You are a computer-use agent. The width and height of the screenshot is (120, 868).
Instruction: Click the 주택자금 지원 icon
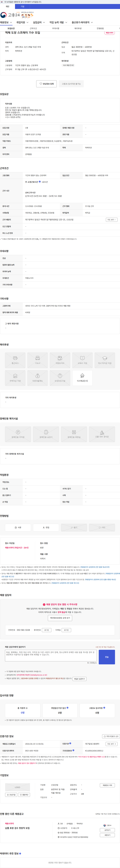tap(15, 378)
